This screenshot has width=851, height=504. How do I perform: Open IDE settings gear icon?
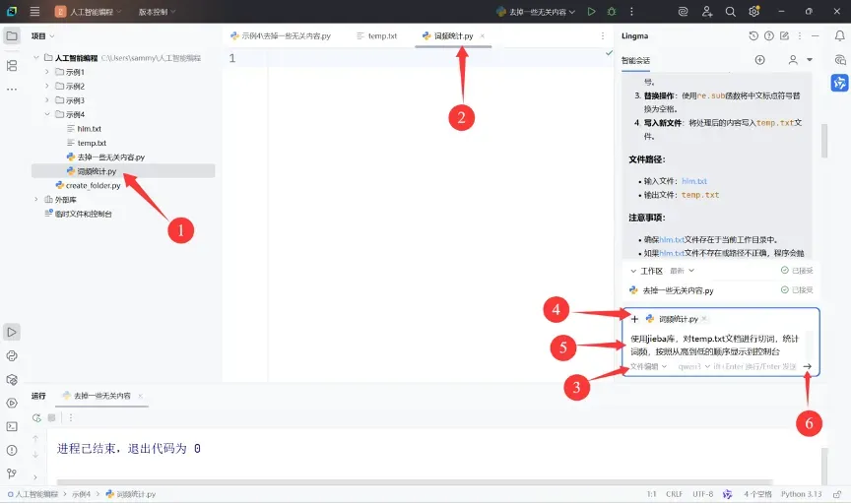tap(753, 12)
